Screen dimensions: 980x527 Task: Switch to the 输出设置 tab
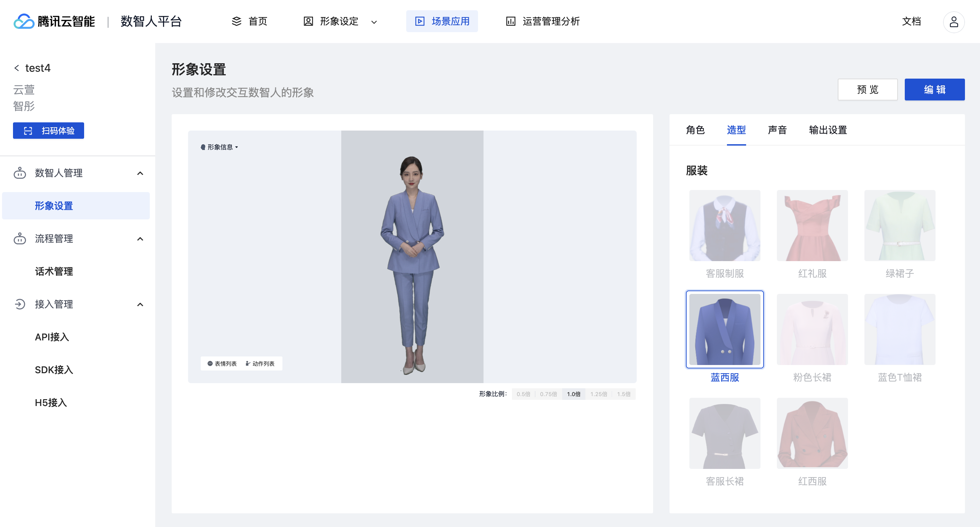tap(827, 130)
